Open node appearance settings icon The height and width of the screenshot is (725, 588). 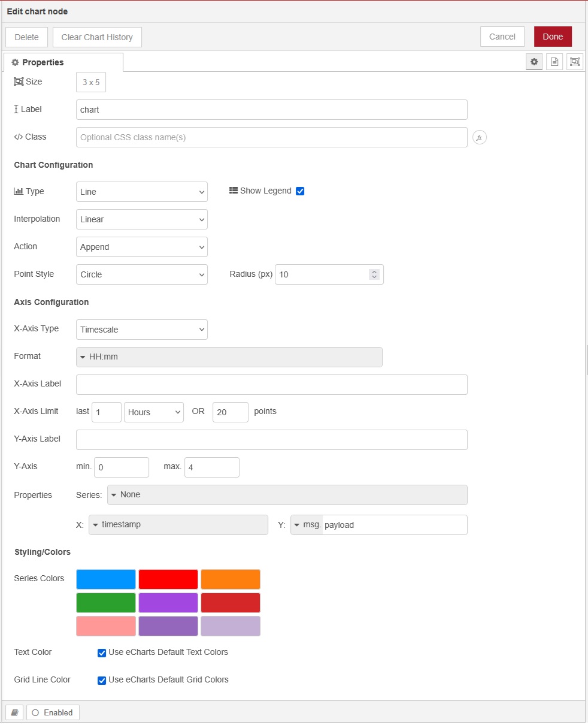click(x=575, y=62)
